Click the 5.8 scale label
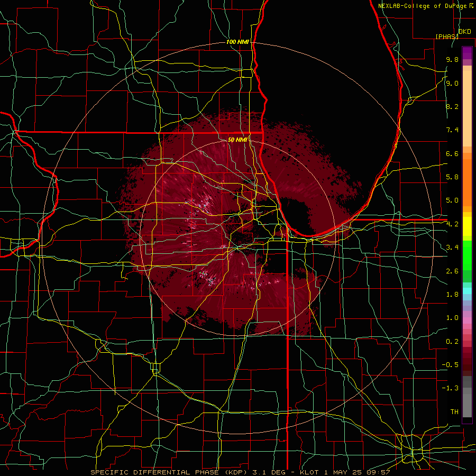Screen dimensions: 476x476 click(x=452, y=177)
